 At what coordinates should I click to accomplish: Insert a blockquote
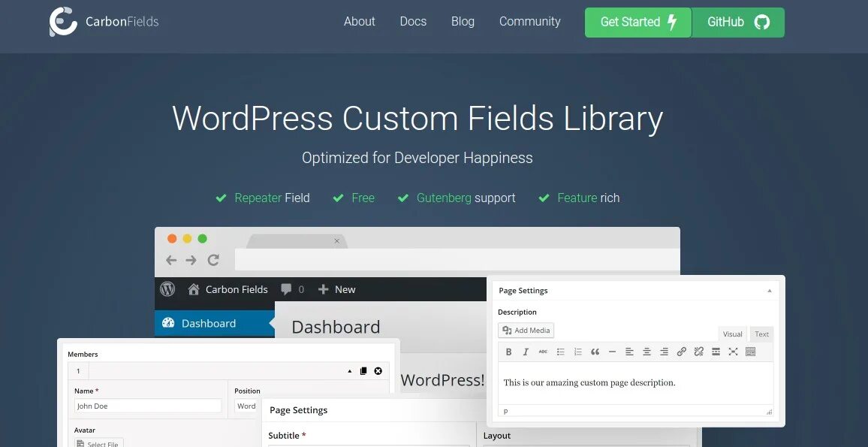coord(595,352)
